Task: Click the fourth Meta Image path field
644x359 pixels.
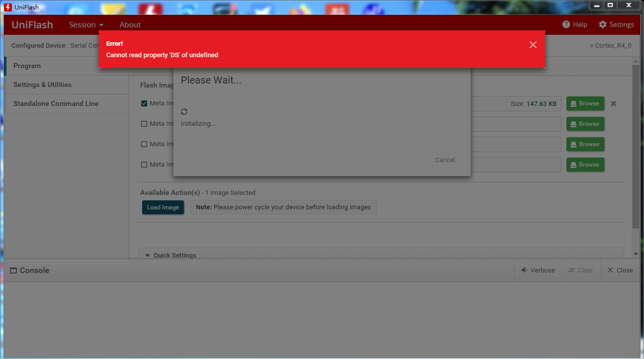Action: pyautogui.click(x=516, y=165)
